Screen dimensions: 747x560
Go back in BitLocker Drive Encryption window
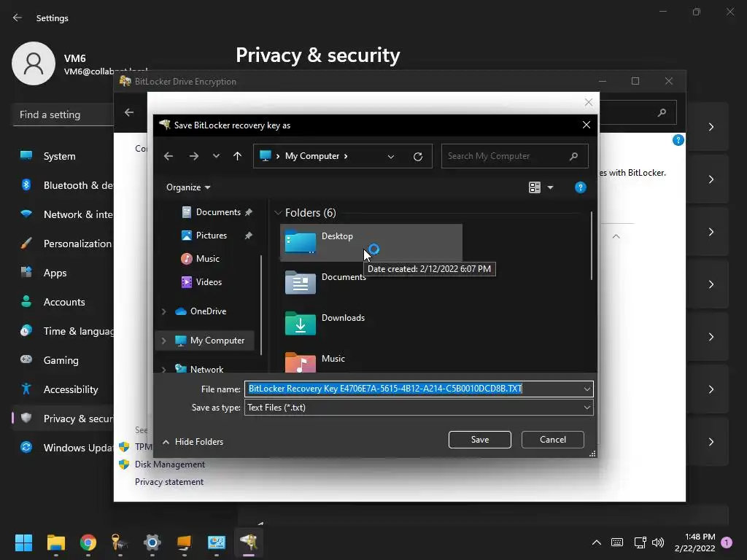tap(129, 112)
